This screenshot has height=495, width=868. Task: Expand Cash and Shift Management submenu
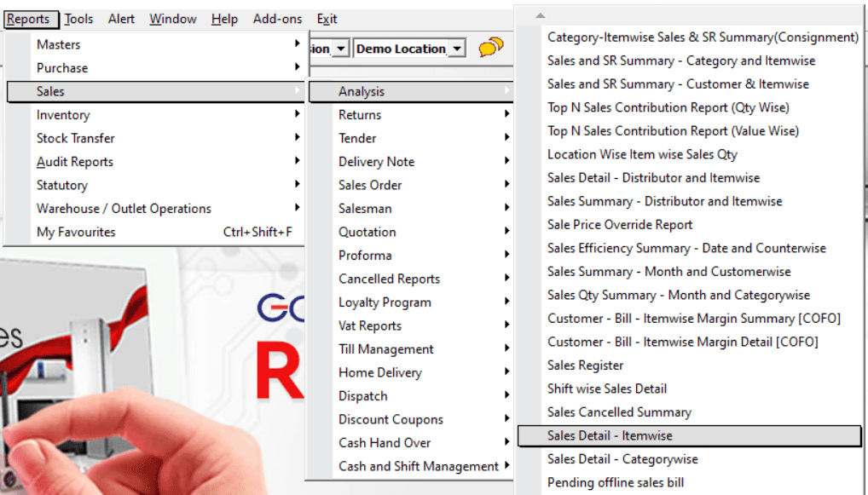411,466
